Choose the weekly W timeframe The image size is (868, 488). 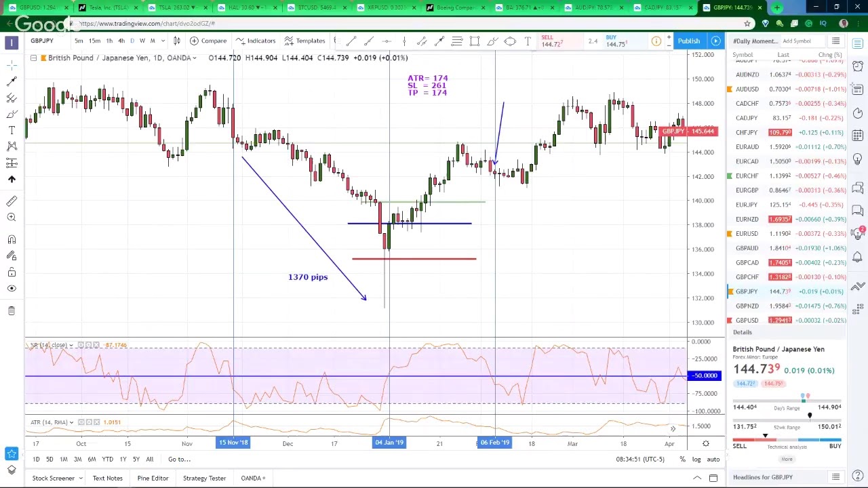coord(142,41)
